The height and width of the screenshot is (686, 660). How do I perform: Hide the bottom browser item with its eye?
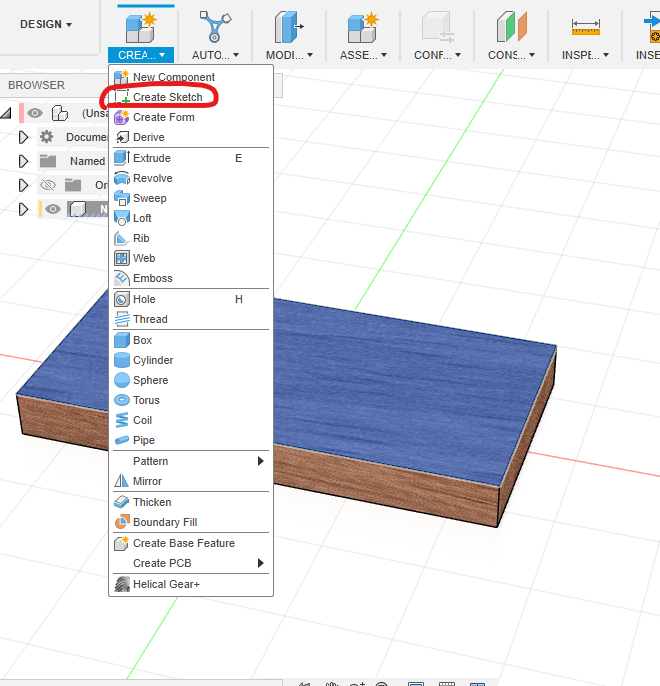click(53, 209)
